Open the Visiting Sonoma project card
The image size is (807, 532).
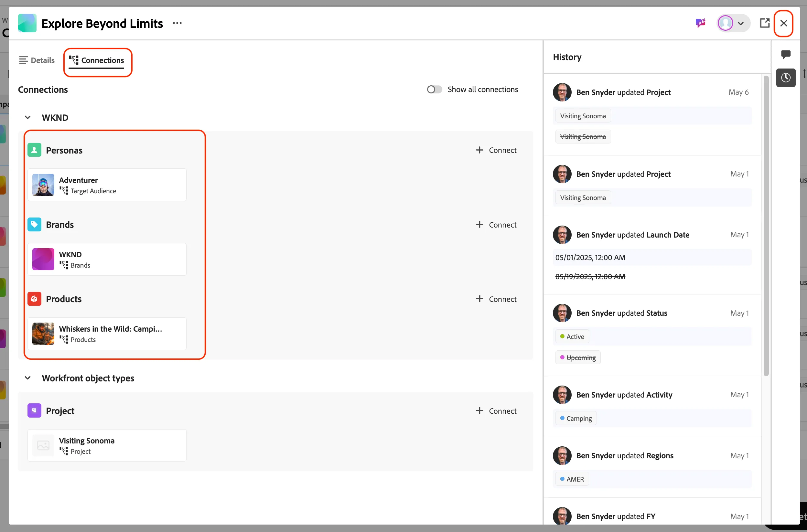click(x=107, y=445)
